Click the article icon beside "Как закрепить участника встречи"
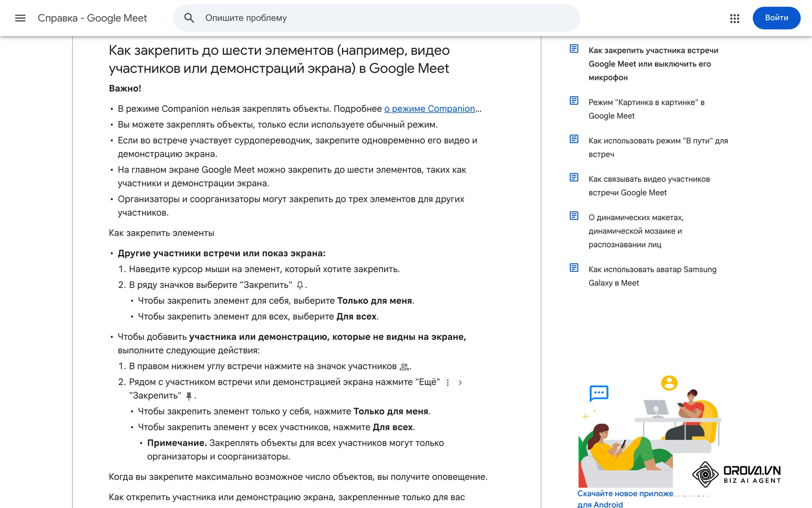812x508 pixels. tap(574, 49)
